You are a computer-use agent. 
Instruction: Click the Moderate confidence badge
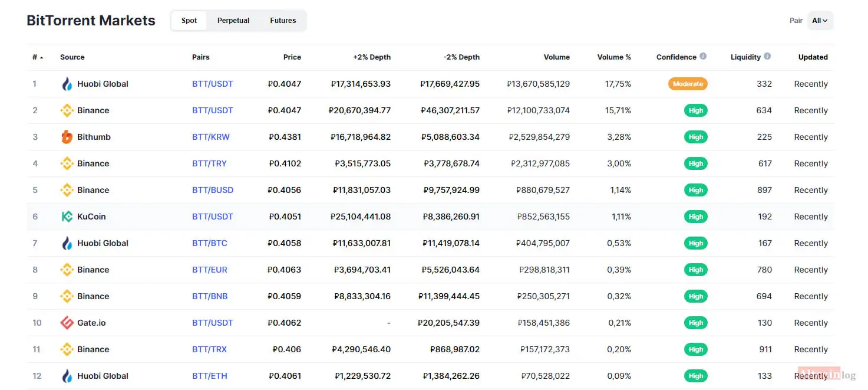point(688,84)
